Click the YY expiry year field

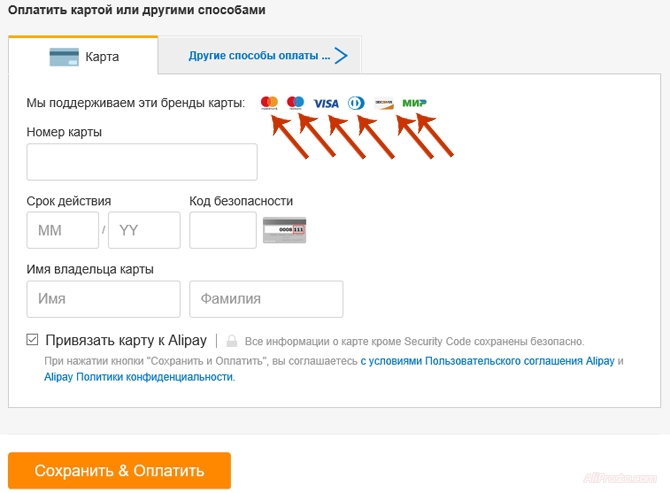[x=144, y=230]
